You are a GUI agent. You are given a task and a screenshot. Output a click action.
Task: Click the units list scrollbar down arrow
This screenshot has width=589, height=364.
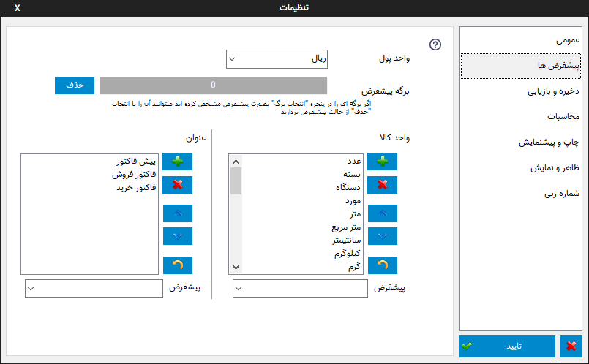[x=236, y=268]
